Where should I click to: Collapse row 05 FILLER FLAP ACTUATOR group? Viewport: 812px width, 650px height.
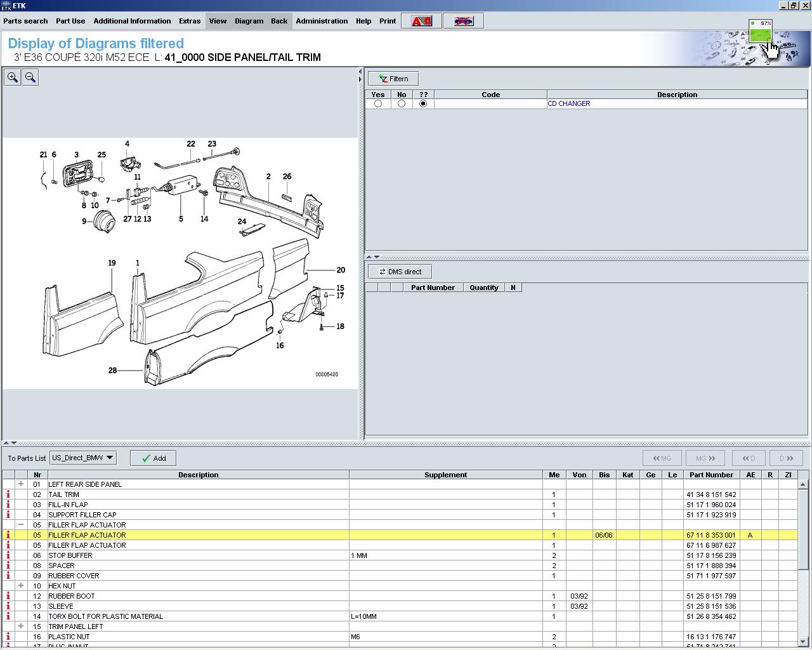click(x=21, y=525)
